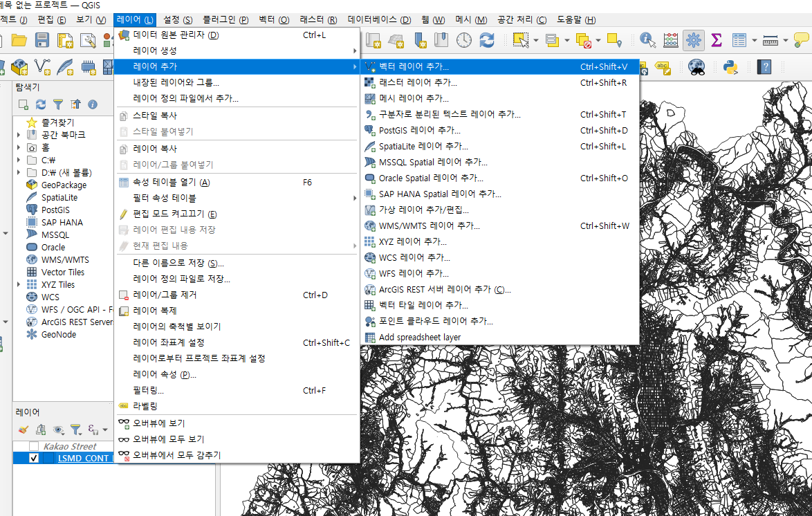
Task: Open the 레이어 생성 submenu
Action: pyautogui.click(x=237, y=50)
